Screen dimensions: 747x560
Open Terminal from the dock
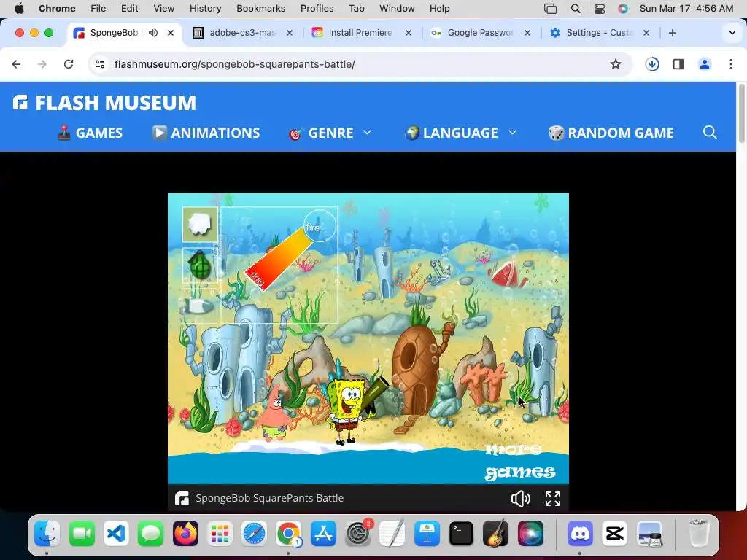[x=461, y=533]
